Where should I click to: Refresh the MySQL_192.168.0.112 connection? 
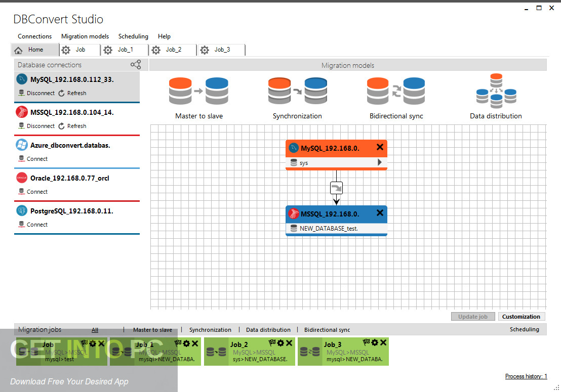[x=72, y=93]
